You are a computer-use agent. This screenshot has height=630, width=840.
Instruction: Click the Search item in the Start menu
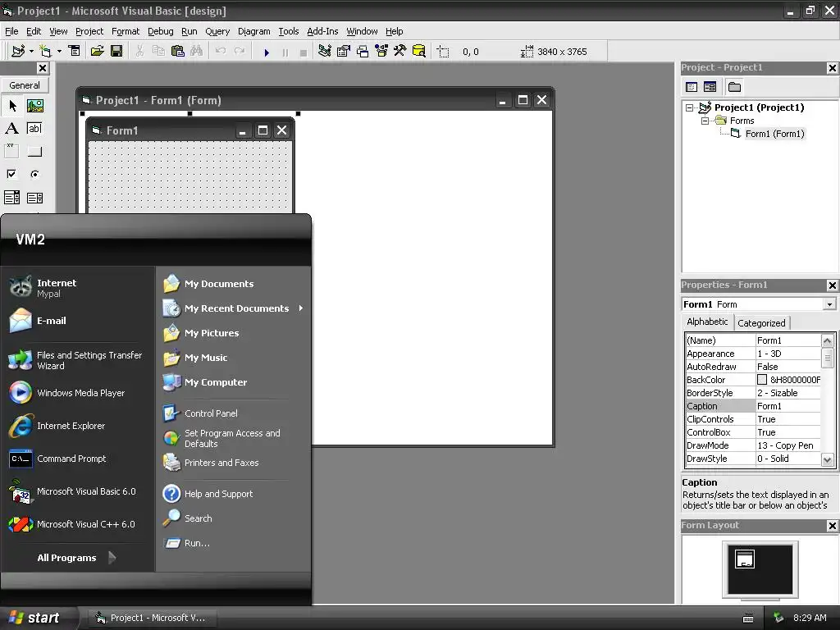point(199,518)
